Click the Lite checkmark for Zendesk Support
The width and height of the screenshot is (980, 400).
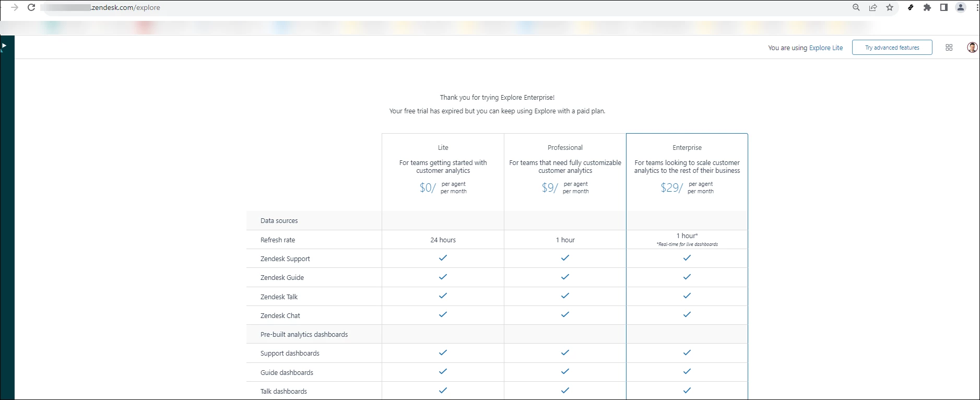pyautogui.click(x=443, y=258)
